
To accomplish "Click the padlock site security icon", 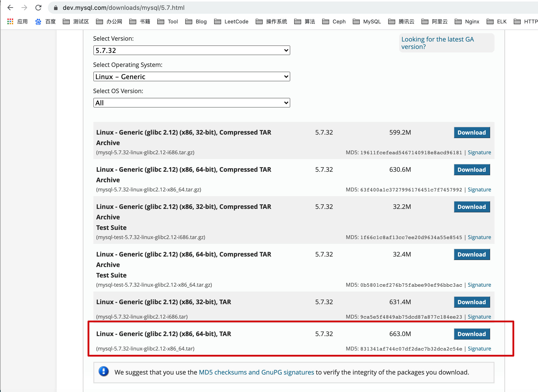I will point(56,8).
